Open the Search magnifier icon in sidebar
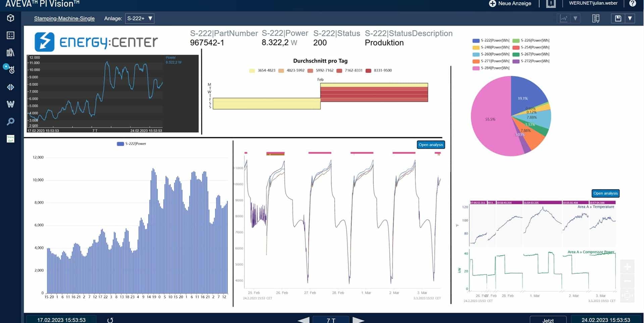This screenshot has width=644, height=323. (10, 121)
